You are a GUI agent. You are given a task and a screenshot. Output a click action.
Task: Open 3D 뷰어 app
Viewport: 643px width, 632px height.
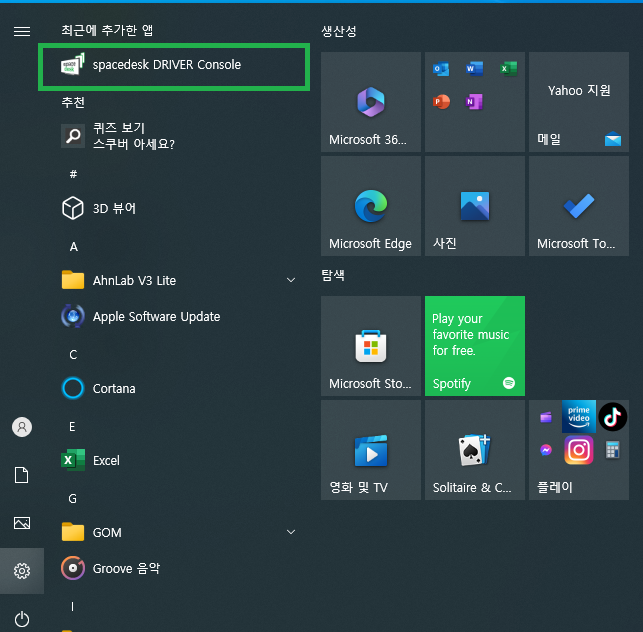[174, 208]
